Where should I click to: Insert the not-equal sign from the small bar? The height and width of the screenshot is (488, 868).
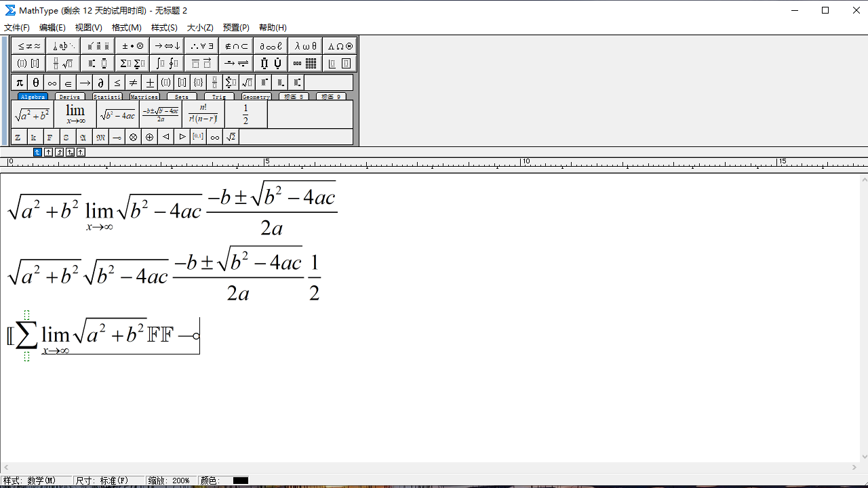coord(134,83)
